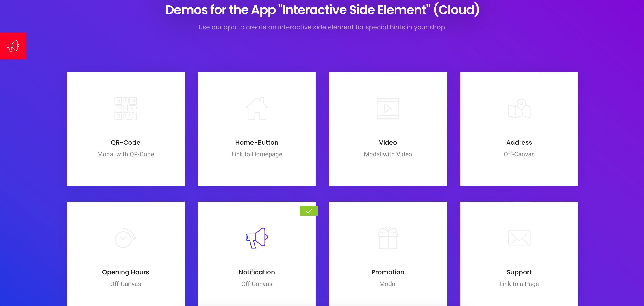Image resolution: width=644 pixels, height=306 pixels.
Task: Click the green checkmark badge on Notification
Action: (309, 211)
